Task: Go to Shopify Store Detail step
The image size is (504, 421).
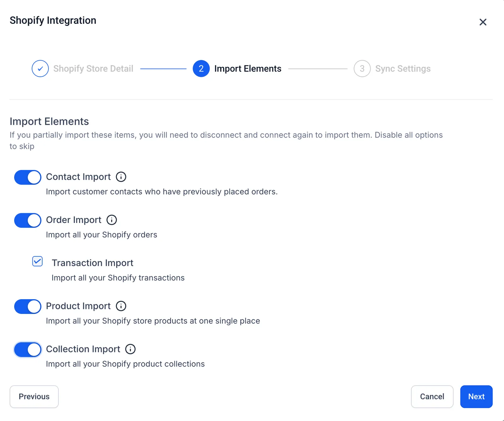Action: click(x=93, y=69)
